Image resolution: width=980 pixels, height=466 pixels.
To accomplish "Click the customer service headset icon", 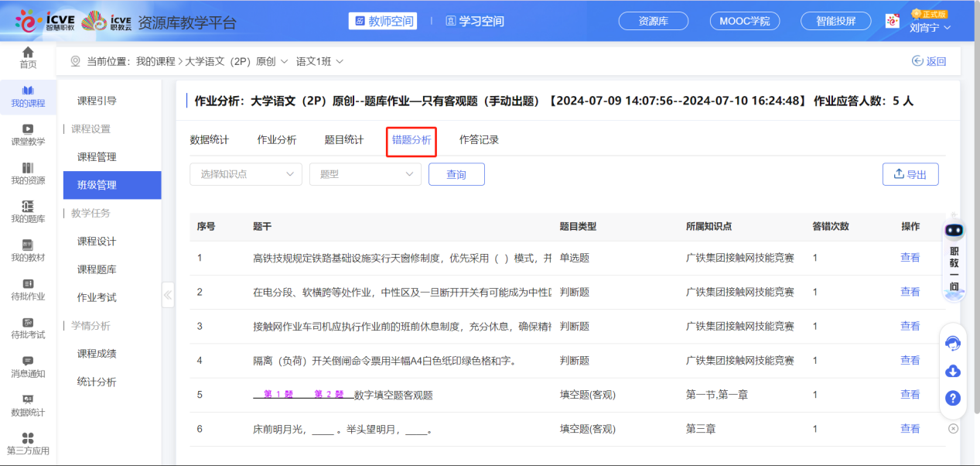I will 953,343.
